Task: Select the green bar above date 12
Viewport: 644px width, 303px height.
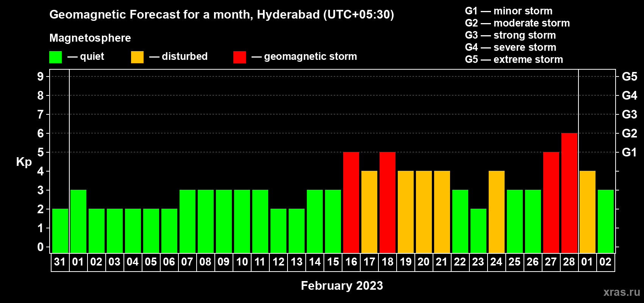Action: [x=278, y=231]
